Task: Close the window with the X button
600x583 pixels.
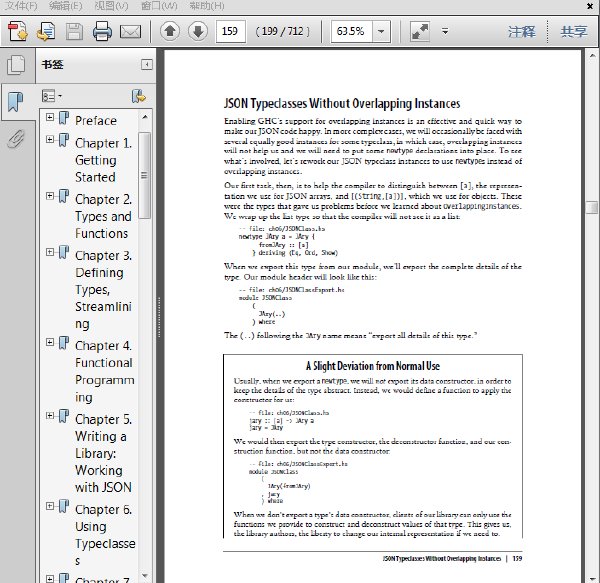Action: tap(590, 6)
